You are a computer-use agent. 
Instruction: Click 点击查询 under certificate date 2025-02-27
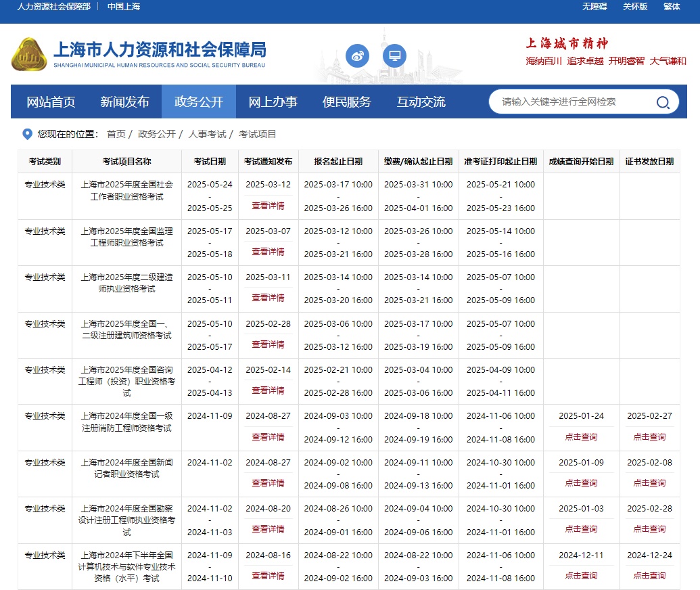[x=649, y=437]
